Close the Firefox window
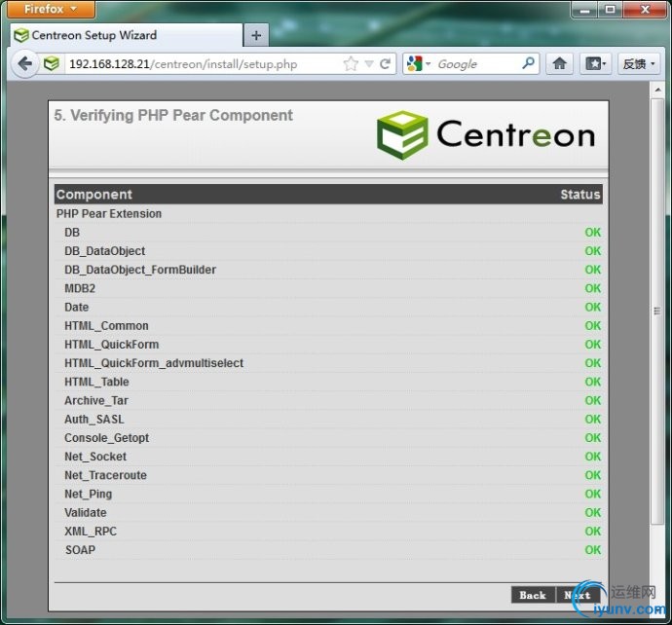672x625 pixels. [x=644, y=10]
